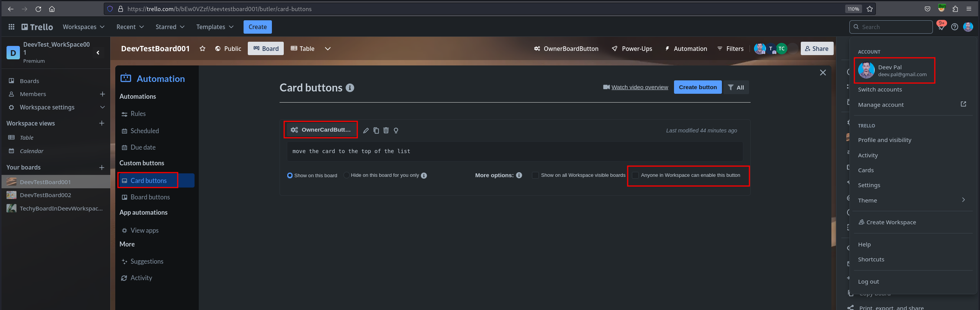This screenshot has width=980, height=310.
Task: Close the Automation panel
Action: pos(823,73)
